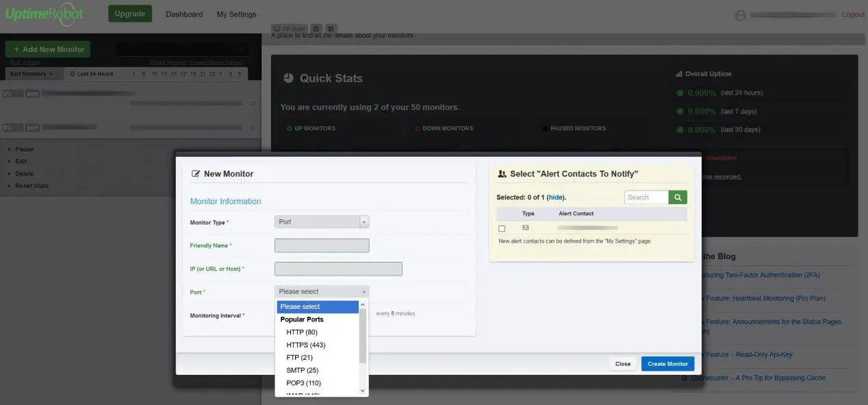Screen dimensions: 868x405
Task: Click the Pause option in sidebar
Action: 24,149
